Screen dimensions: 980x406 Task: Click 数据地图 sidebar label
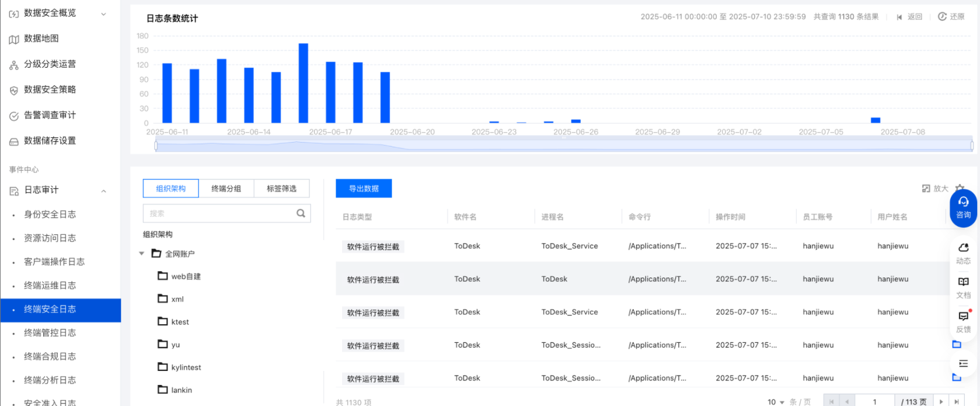tap(41, 39)
